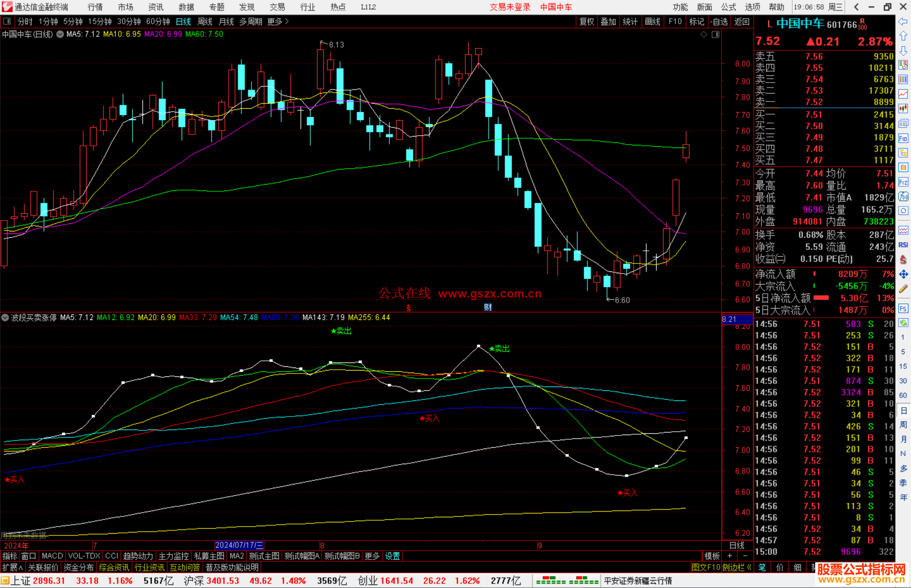Toggle the MA indicator circle on main chart
Image resolution: width=911 pixels, height=588 pixels.
60,34
